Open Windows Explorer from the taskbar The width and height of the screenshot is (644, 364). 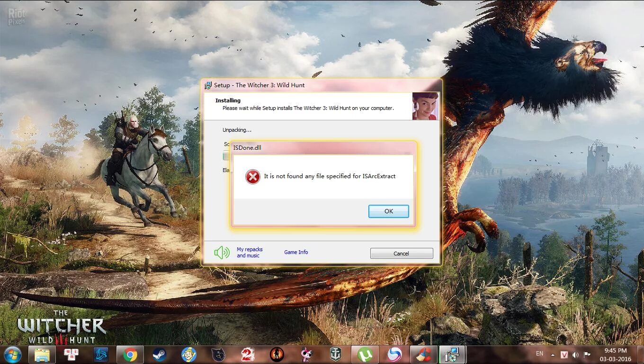tap(42, 355)
